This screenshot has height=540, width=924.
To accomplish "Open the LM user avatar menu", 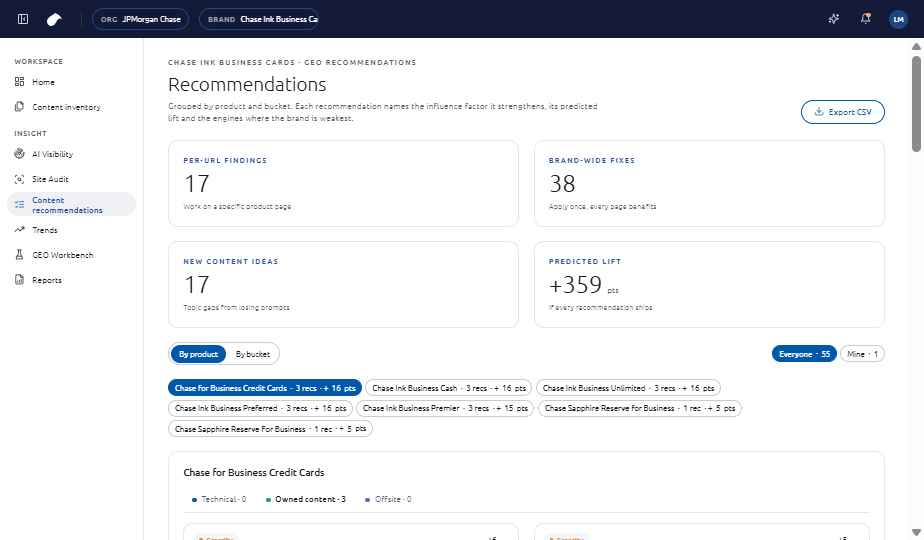I will click(898, 19).
